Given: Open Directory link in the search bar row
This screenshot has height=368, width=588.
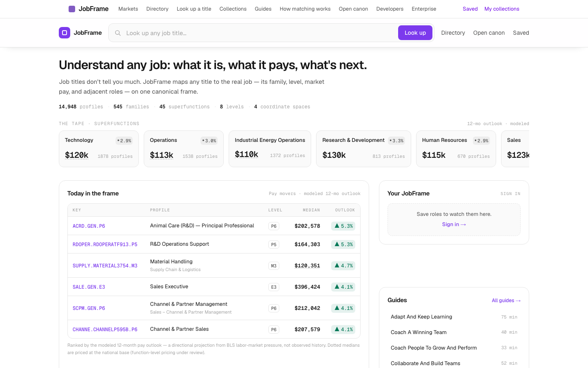Looking at the screenshot, I should tap(453, 33).
